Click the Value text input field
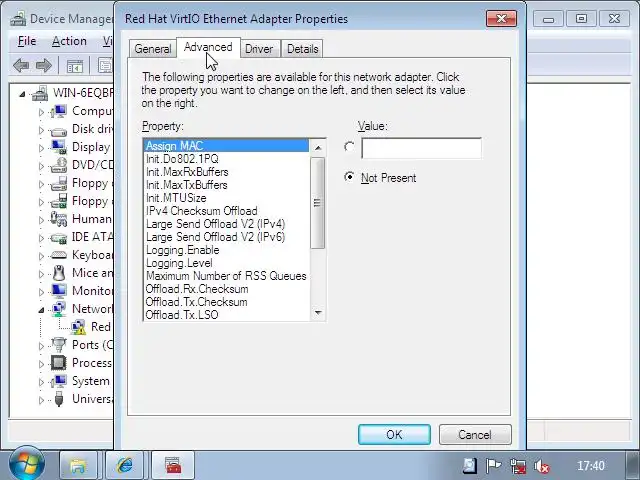This screenshot has height=480, width=640. (422, 148)
